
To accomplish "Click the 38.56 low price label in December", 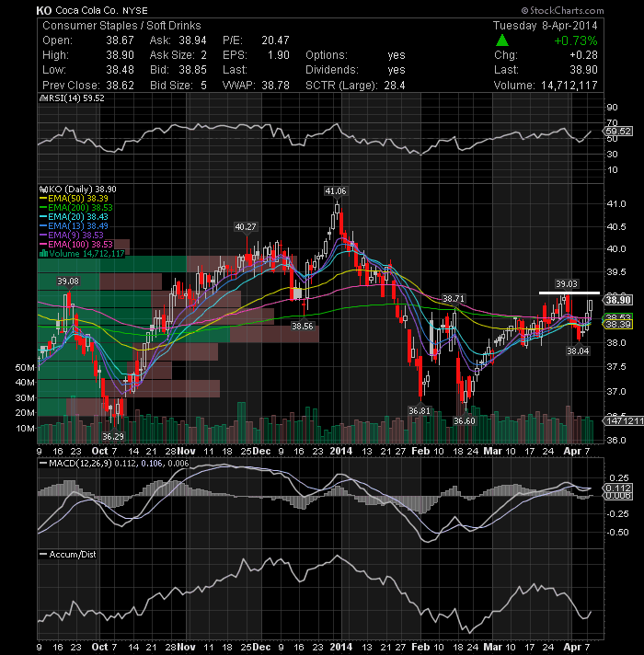I will tap(302, 326).
